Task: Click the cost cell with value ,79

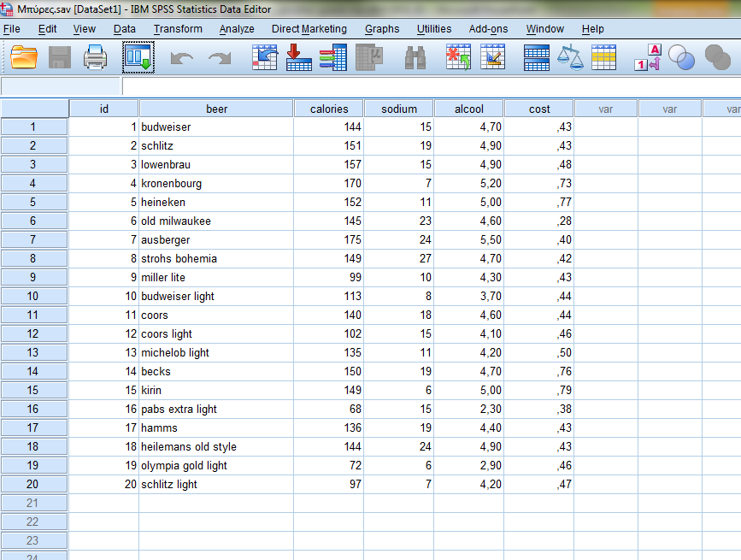Action: (539, 391)
